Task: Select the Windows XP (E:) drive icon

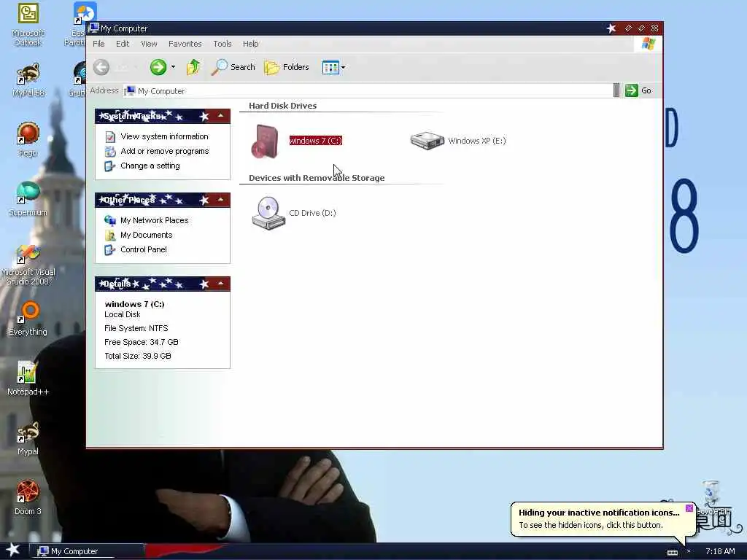Action: pos(427,141)
